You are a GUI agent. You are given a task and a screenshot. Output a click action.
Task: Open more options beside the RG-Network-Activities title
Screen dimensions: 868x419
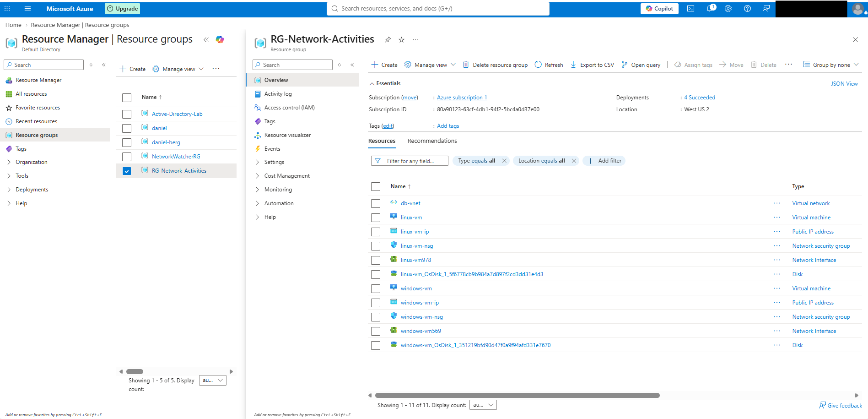415,40
